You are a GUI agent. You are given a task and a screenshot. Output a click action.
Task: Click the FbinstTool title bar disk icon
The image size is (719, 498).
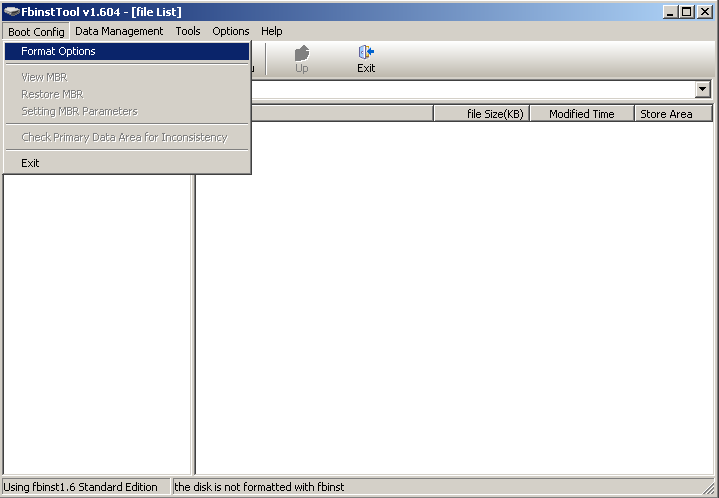(x=11, y=11)
